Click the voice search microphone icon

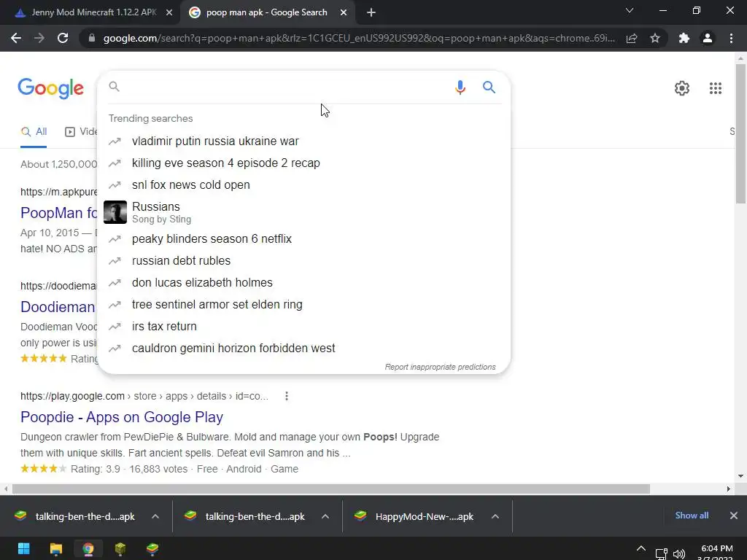pyautogui.click(x=460, y=87)
